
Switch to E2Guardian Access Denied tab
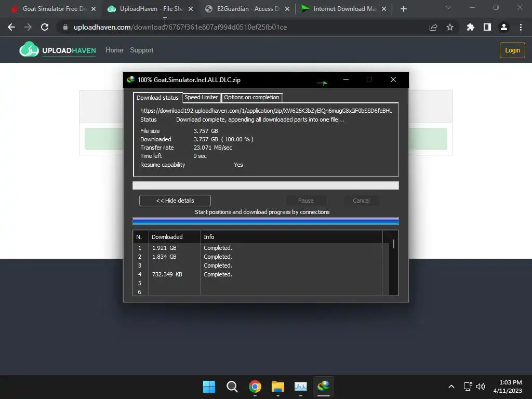248,9
